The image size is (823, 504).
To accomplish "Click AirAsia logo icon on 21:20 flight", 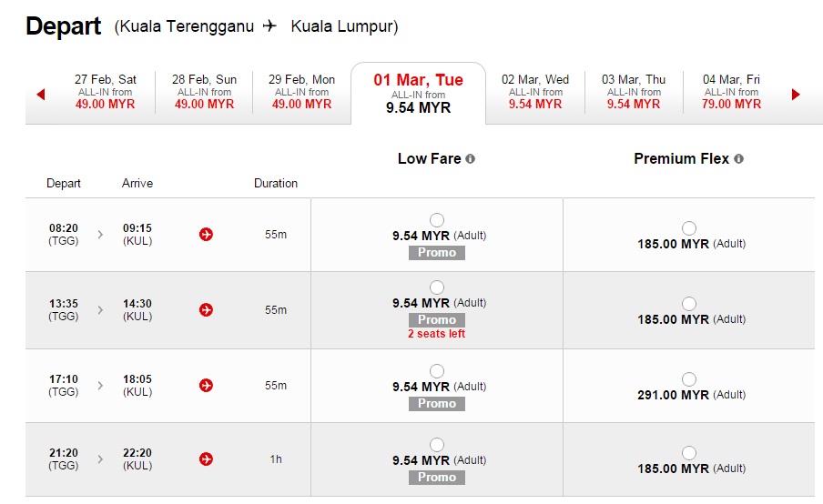I will [207, 459].
